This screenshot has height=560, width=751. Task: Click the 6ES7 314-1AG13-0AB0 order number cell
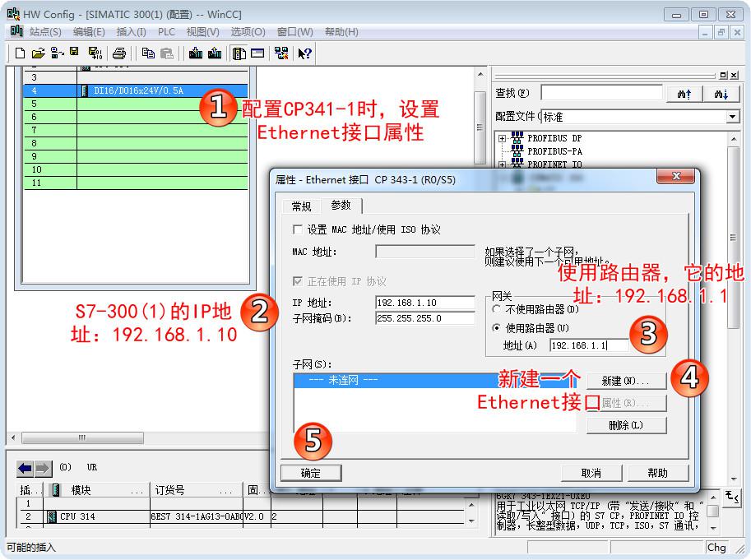tap(197, 516)
